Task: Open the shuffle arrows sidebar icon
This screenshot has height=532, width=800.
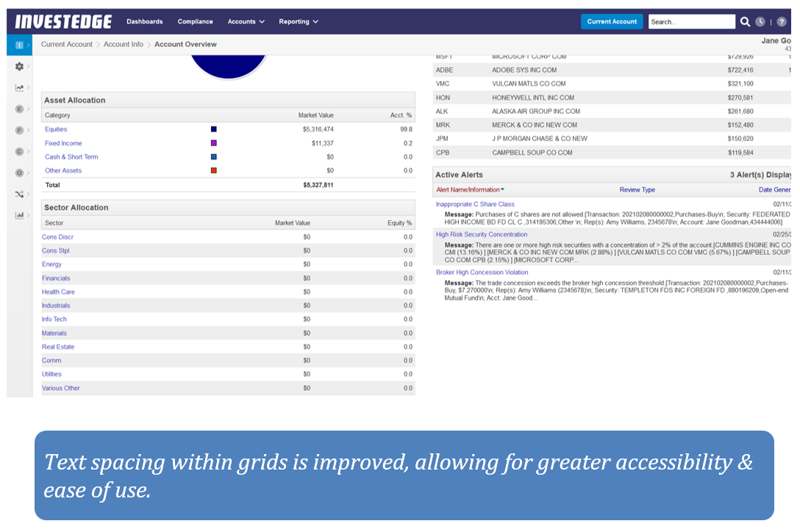Action: 19,194
